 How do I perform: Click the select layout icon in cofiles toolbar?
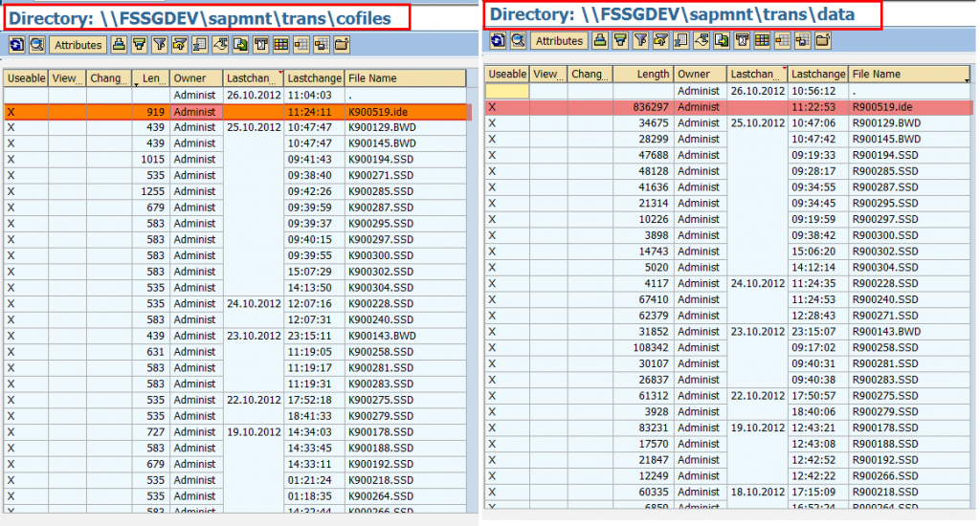(x=301, y=44)
